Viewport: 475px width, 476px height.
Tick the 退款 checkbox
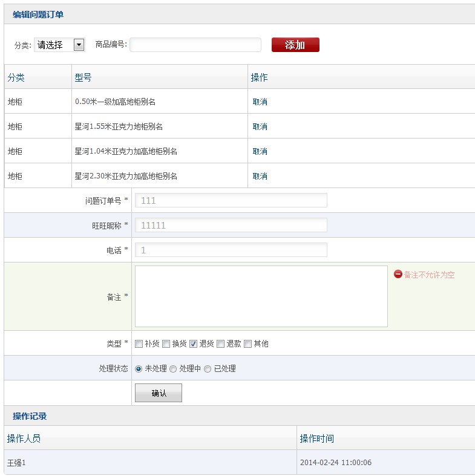[x=221, y=344]
